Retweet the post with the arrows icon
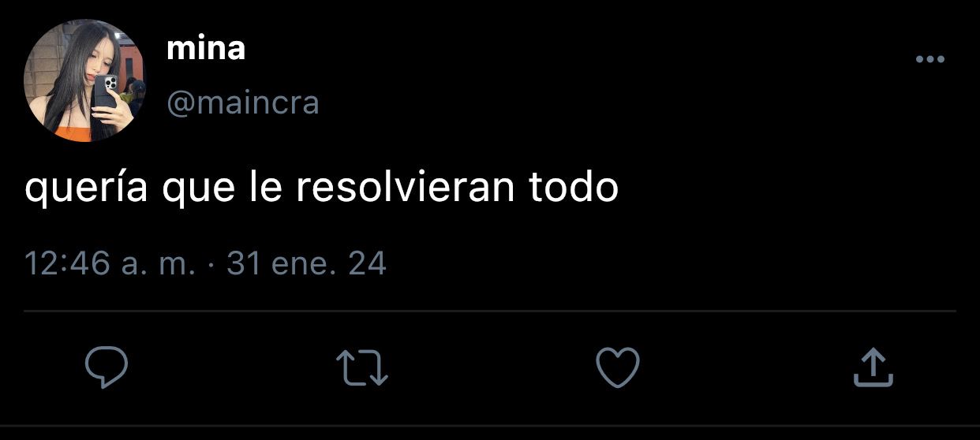Screen dimensions: 980x440 click(x=362, y=368)
